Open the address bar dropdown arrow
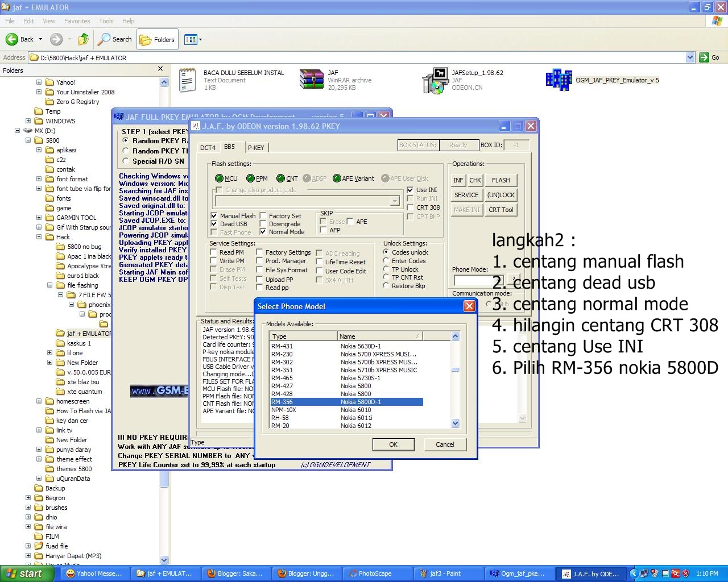The width and height of the screenshot is (728, 582). point(690,57)
